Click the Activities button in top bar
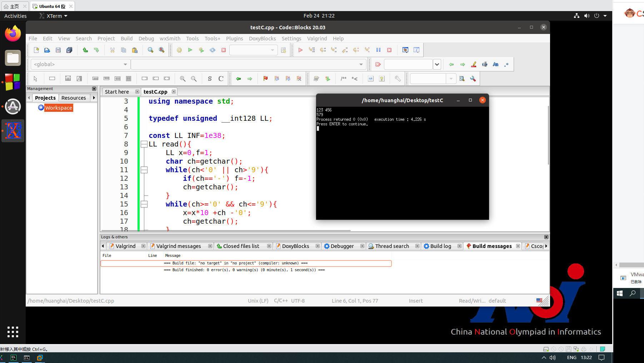This screenshot has width=644, height=363. point(15,16)
